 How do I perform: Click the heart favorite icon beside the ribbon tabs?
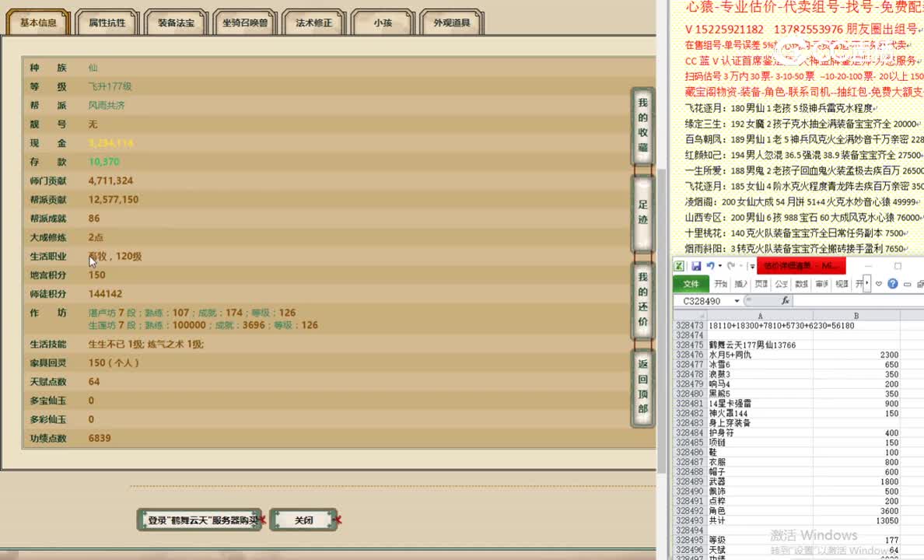[878, 283]
